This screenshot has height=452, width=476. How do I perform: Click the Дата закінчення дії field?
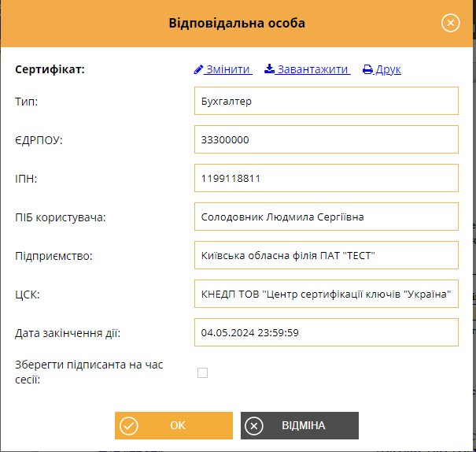[x=327, y=332]
